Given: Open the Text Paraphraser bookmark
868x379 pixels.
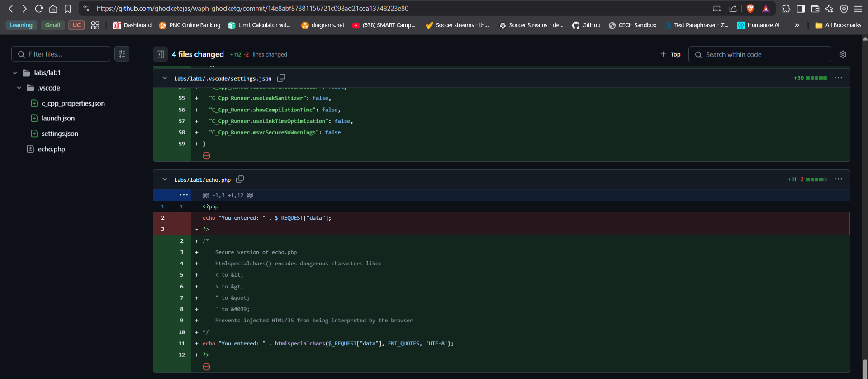Looking at the screenshot, I should pyautogui.click(x=697, y=25).
